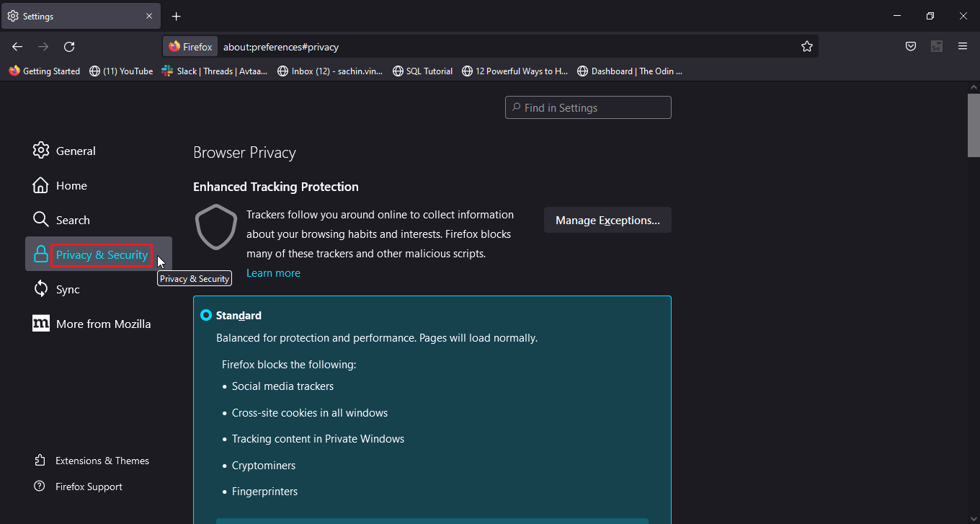Image resolution: width=980 pixels, height=524 pixels.
Task: Open Extensions & Themes link
Action: [102, 461]
